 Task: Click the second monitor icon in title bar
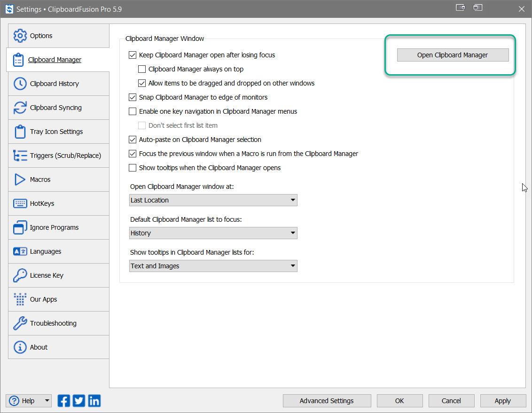coord(477,8)
